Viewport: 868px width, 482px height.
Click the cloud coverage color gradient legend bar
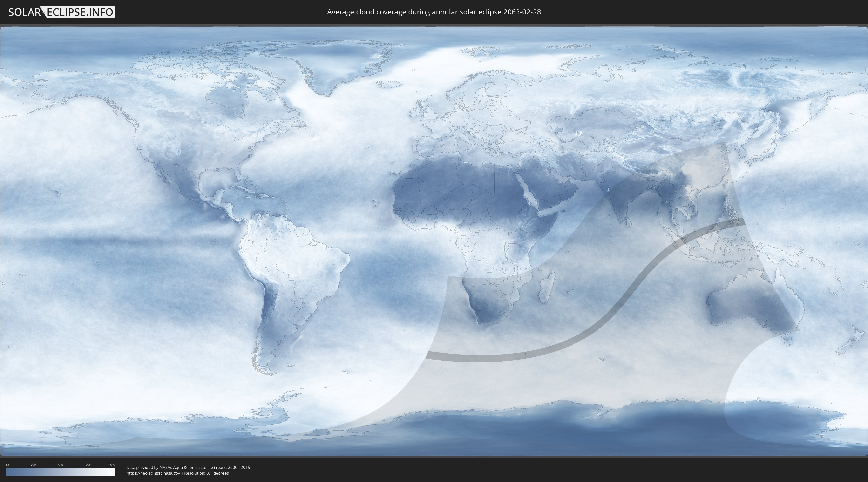tap(61, 472)
